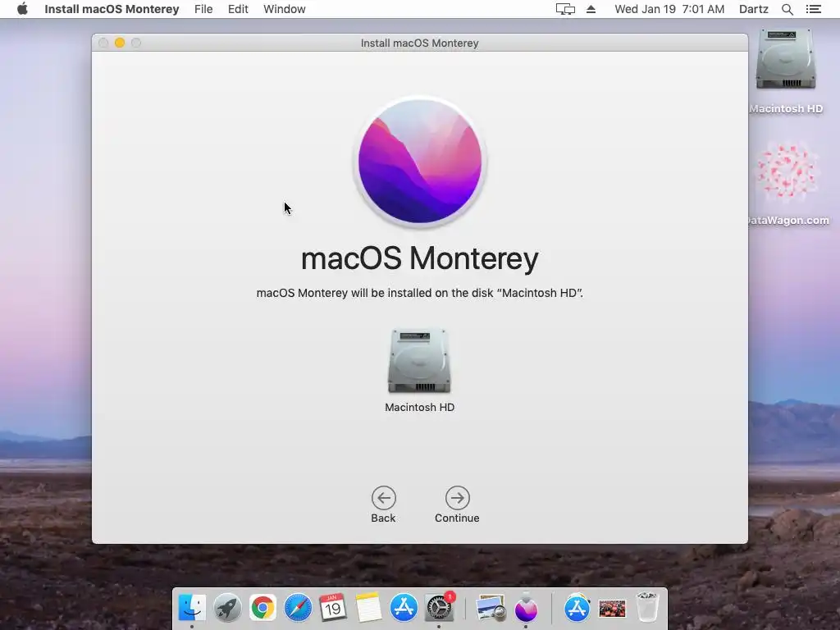
Task: Click the text about installing on "Macintosh HD"
Action: [419, 293]
